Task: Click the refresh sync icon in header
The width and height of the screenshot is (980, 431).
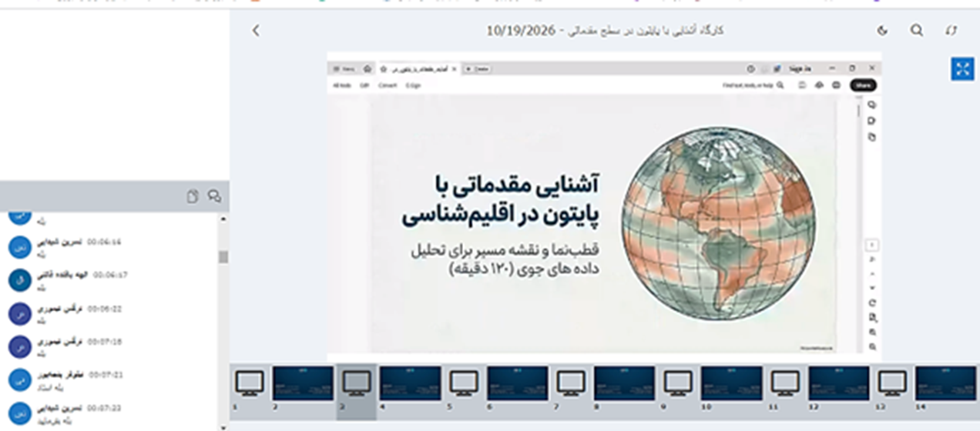Action: (951, 31)
